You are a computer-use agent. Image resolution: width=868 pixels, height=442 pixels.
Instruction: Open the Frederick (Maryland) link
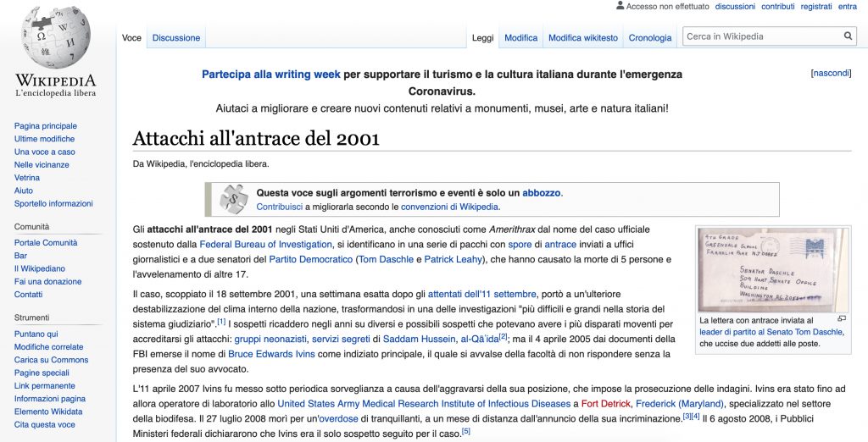pos(679,404)
